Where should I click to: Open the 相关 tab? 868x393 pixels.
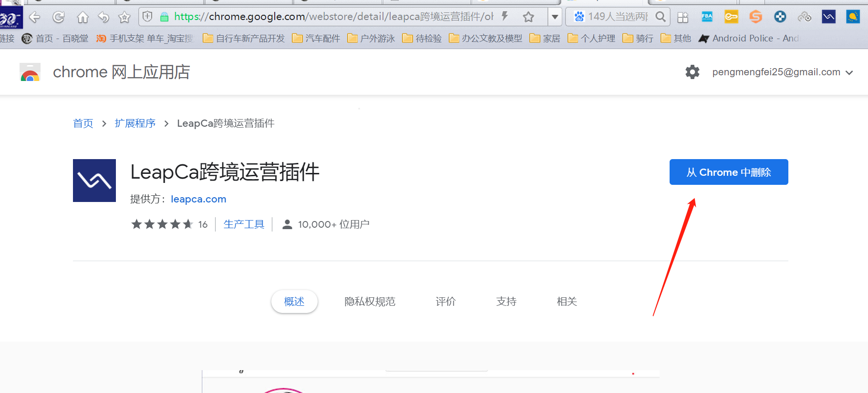[x=567, y=302]
